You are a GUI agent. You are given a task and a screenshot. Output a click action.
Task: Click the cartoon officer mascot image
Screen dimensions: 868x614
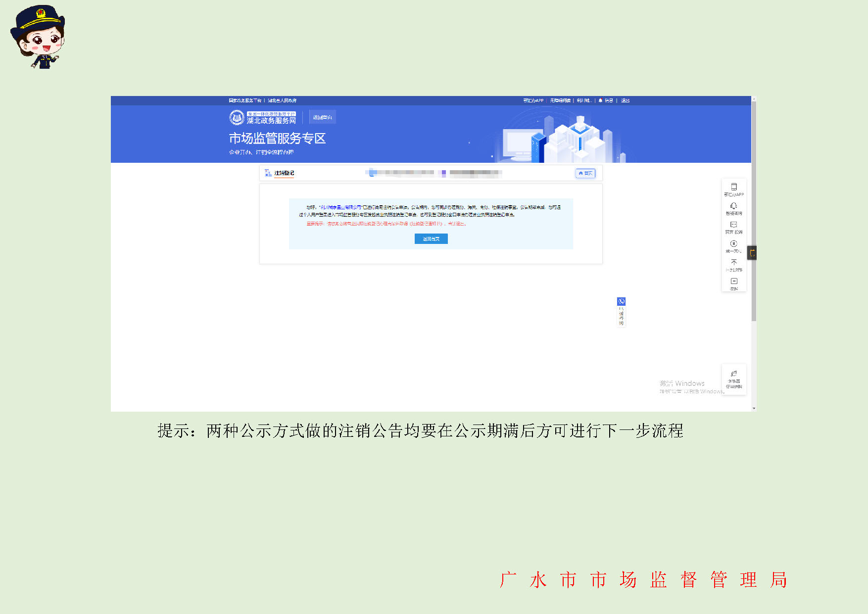click(x=38, y=37)
